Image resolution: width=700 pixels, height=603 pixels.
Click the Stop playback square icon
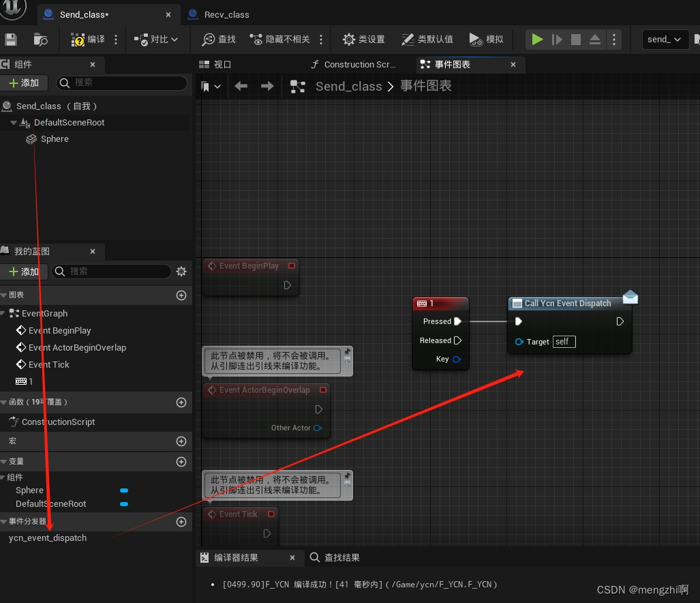tap(576, 40)
